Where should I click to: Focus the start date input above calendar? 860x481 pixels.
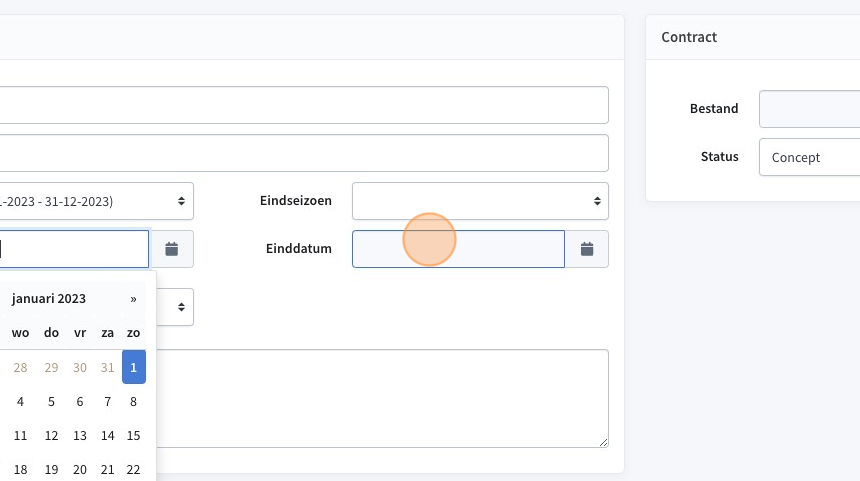(74, 249)
